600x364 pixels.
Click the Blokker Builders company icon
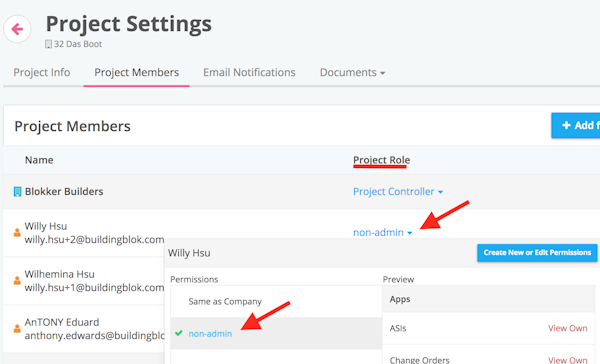[x=17, y=191]
